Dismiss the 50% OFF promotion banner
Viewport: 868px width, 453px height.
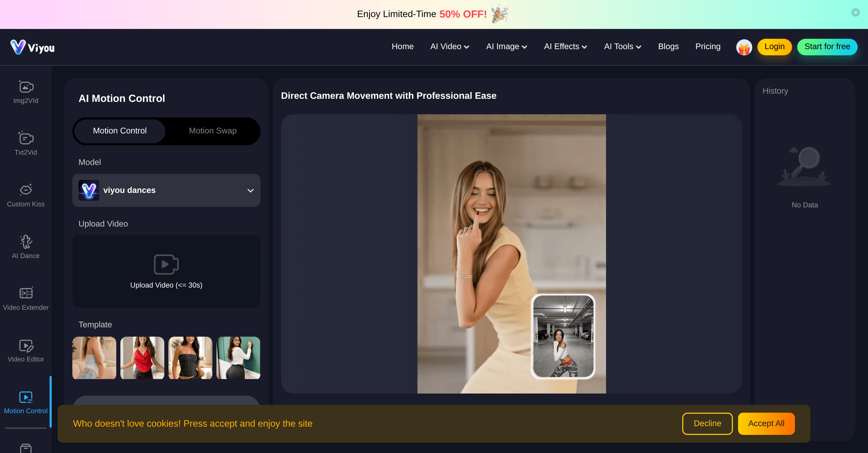click(x=855, y=12)
